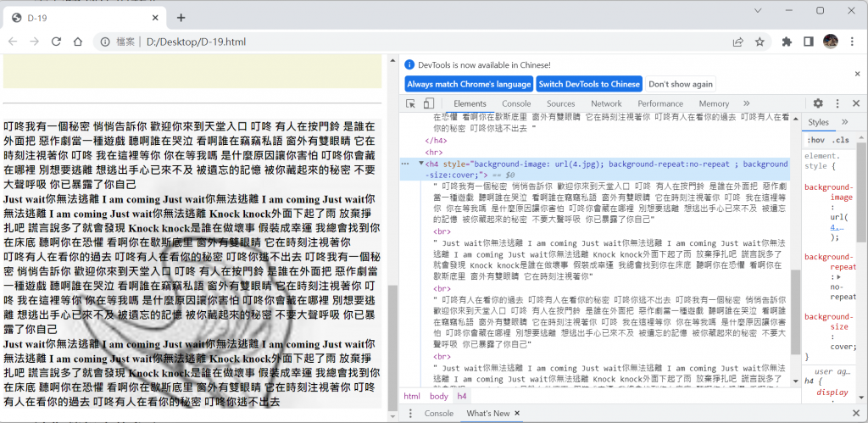Open the Performance tab
Screen dimensions: 868x423
[660, 103]
